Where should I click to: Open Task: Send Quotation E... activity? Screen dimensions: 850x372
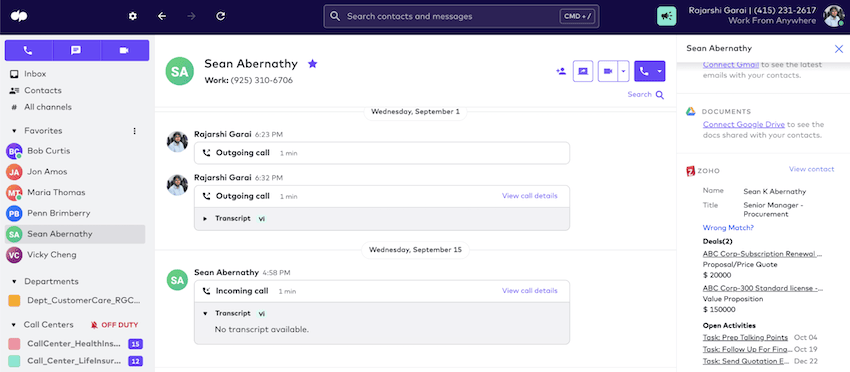(746, 361)
